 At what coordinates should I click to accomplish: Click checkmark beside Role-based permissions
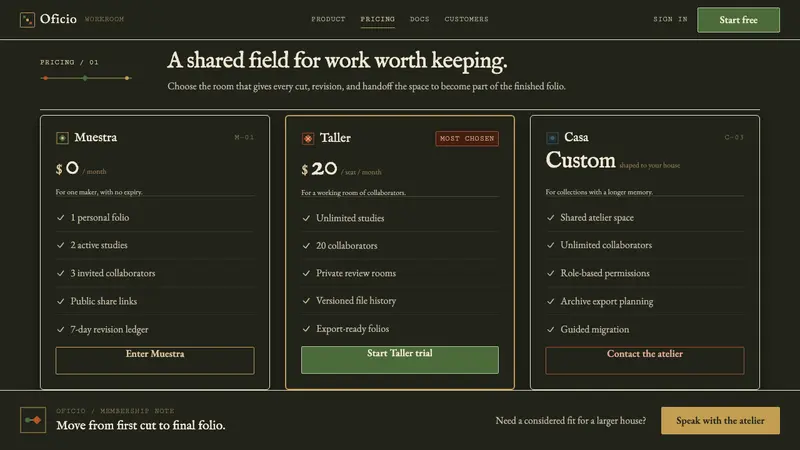coord(551,273)
